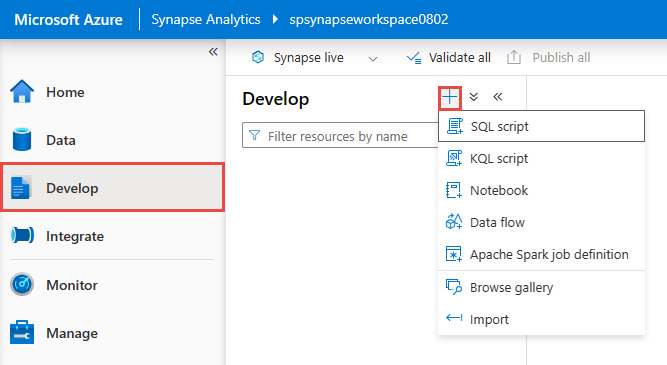Click the spsynapseworkspace0802 workspace name
667x365 pixels.
(x=369, y=20)
